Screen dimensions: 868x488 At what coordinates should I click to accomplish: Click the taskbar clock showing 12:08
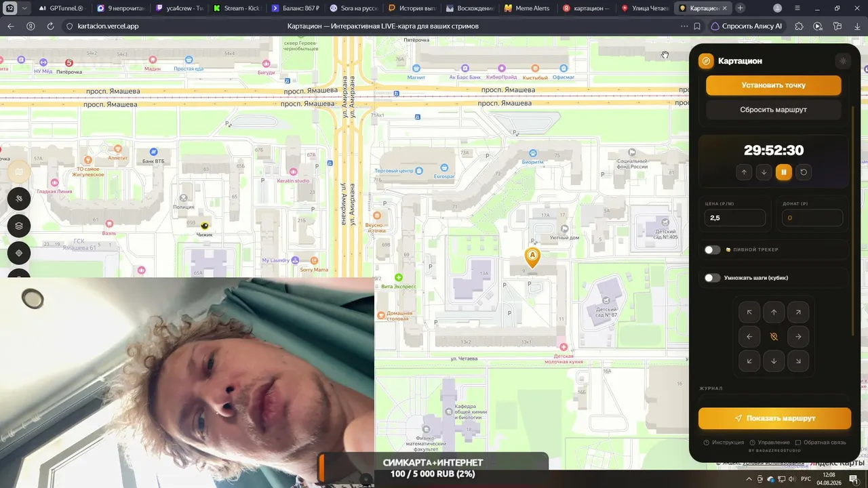point(829,479)
